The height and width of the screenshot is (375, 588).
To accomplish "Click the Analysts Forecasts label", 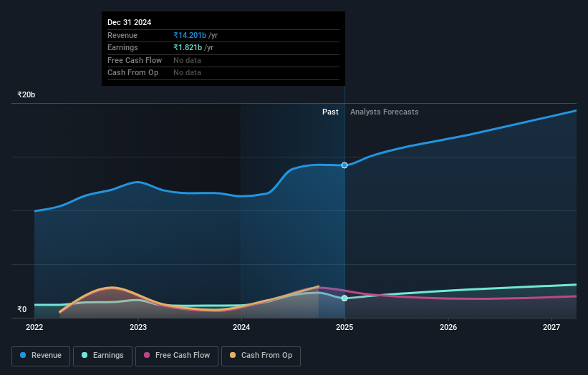I will click(385, 112).
